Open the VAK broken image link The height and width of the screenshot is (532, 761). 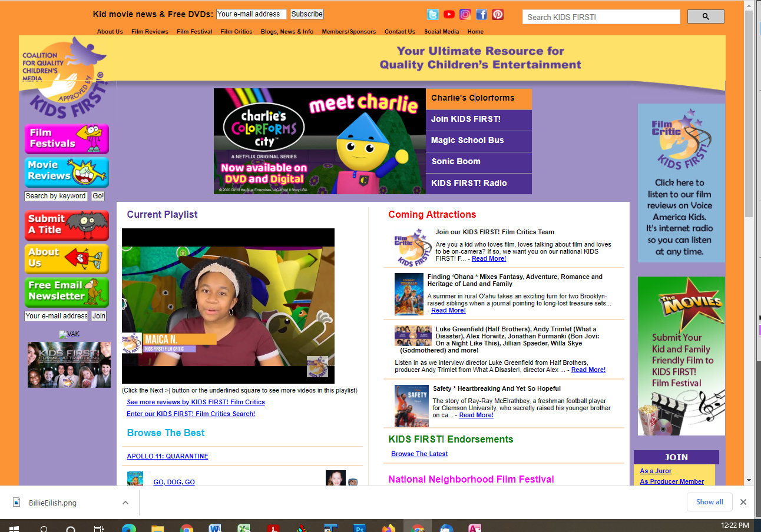[x=69, y=334]
